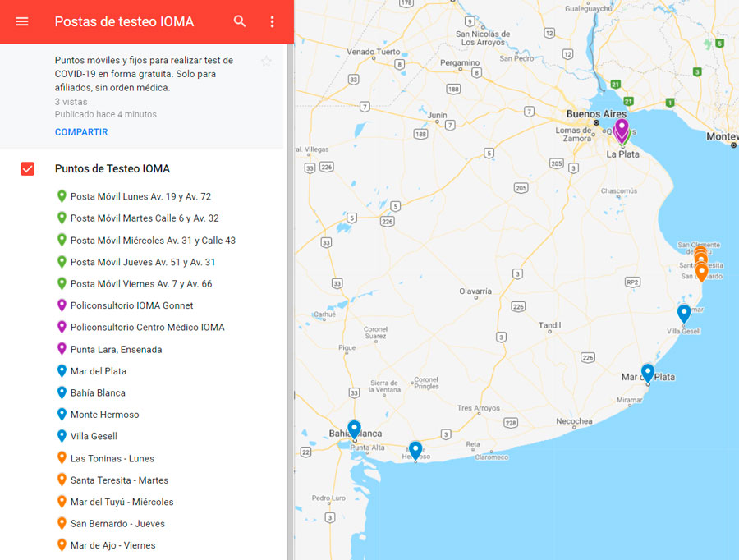Click blue pin beside Monte Hermoso in list
739x560 pixels.
pos(62,414)
